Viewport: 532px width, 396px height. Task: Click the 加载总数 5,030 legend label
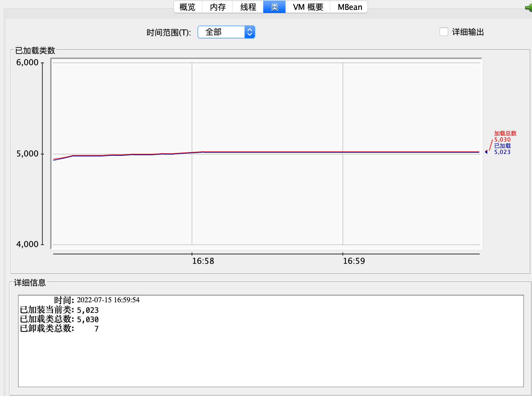point(505,136)
